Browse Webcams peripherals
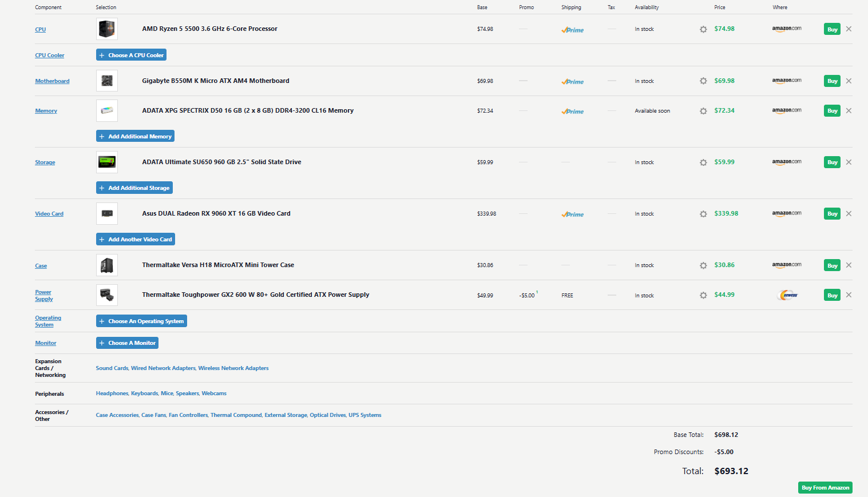 point(214,393)
